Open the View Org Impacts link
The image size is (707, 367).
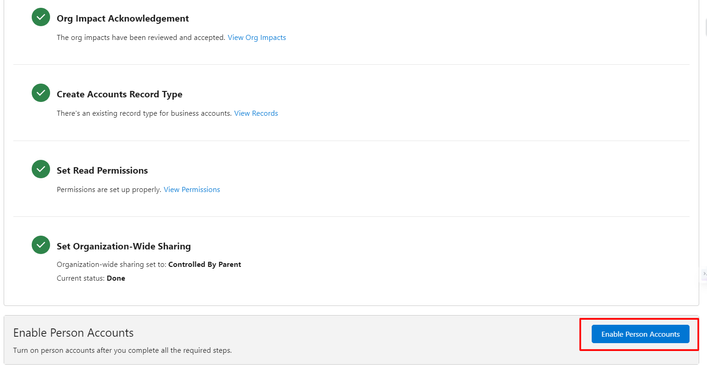click(x=257, y=37)
